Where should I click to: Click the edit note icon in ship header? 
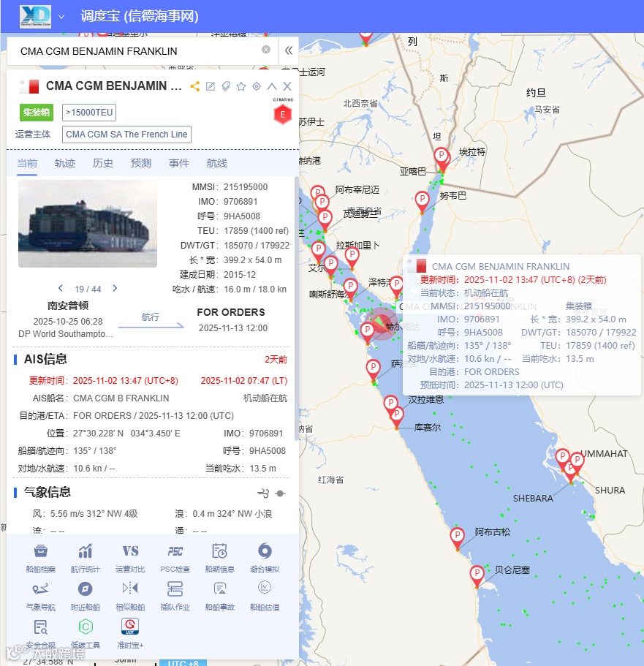(211, 86)
